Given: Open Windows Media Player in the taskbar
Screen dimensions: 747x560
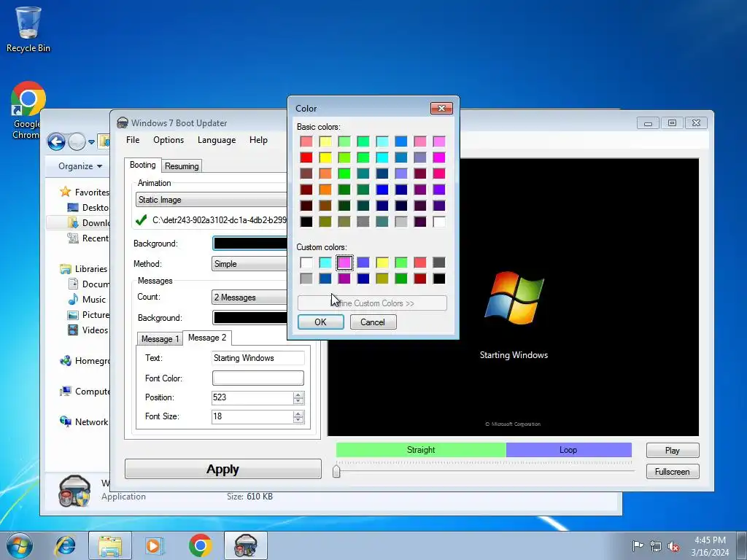Looking at the screenshot, I should point(155,545).
